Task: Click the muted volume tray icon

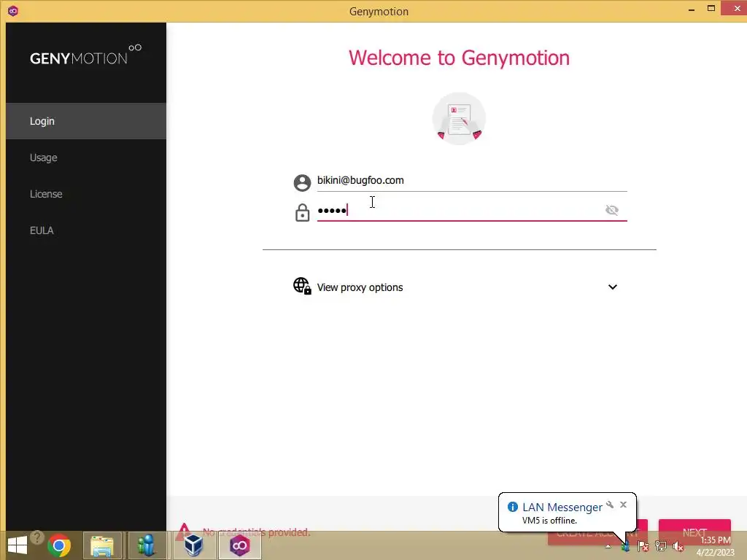Action: [x=678, y=546]
